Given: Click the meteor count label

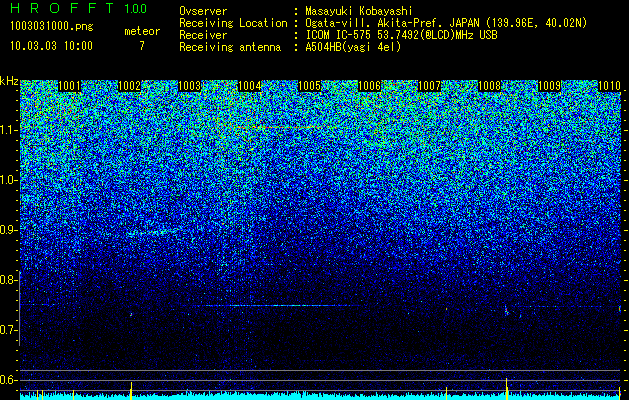Looking at the screenshot, I should click(142, 31).
